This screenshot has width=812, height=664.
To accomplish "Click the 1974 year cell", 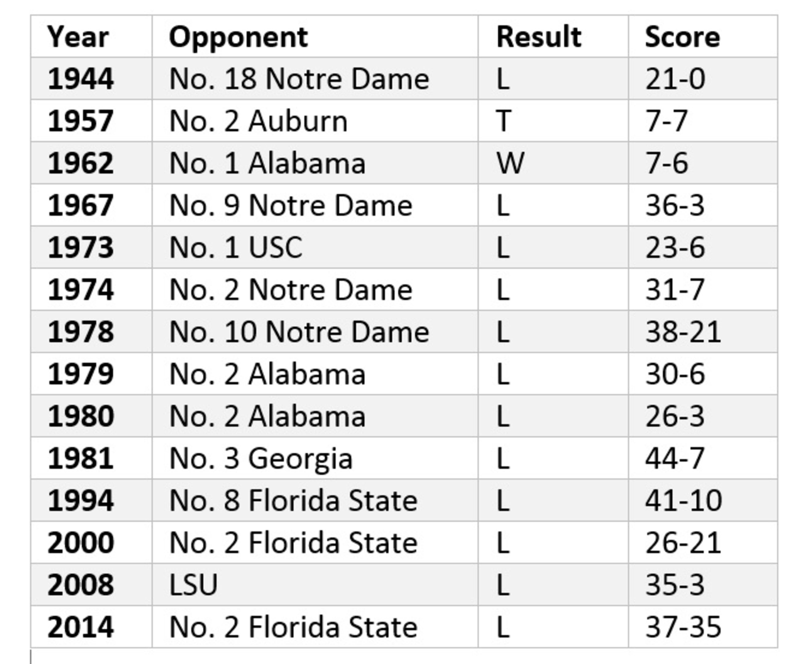I will tap(81, 290).
